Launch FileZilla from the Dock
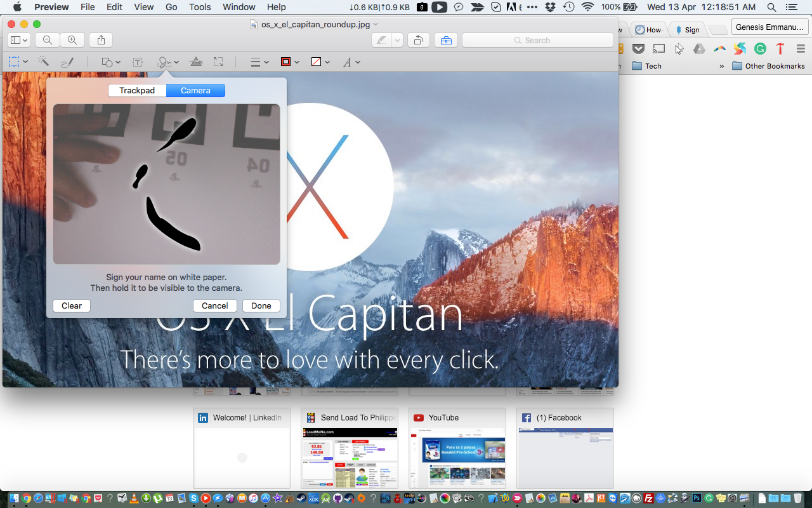This screenshot has width=812, height=508. click(x=648, y=498)
